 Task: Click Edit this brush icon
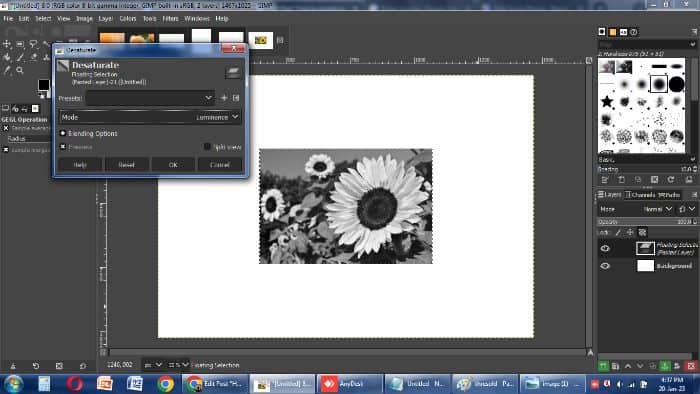point(605,180)
